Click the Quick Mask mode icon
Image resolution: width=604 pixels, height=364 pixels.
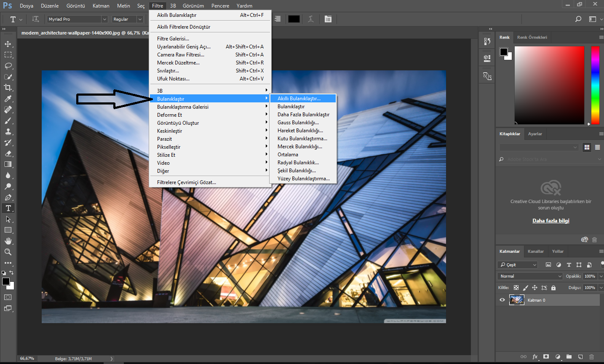8,297
